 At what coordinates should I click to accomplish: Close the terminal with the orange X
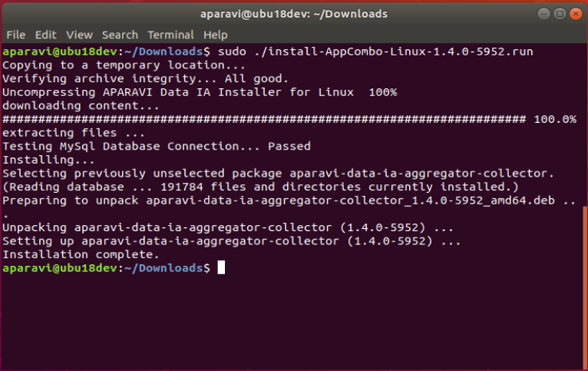pyautogui.click(x=576, y=14)
